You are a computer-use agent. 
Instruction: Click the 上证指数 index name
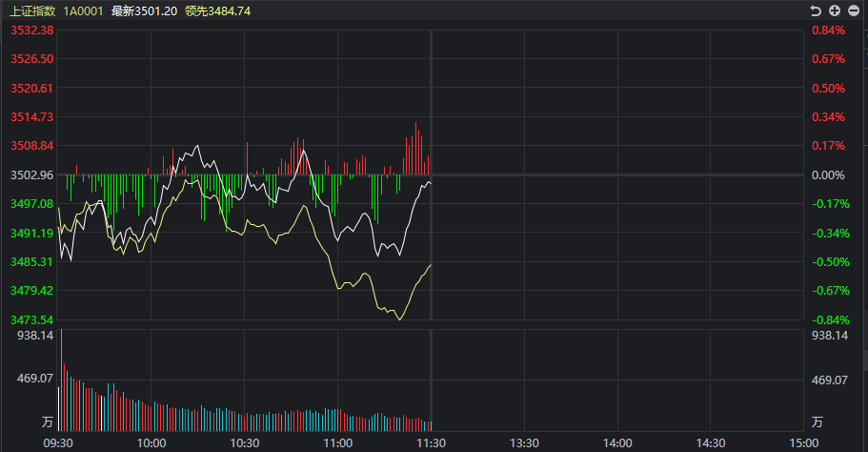pos(32,10)
